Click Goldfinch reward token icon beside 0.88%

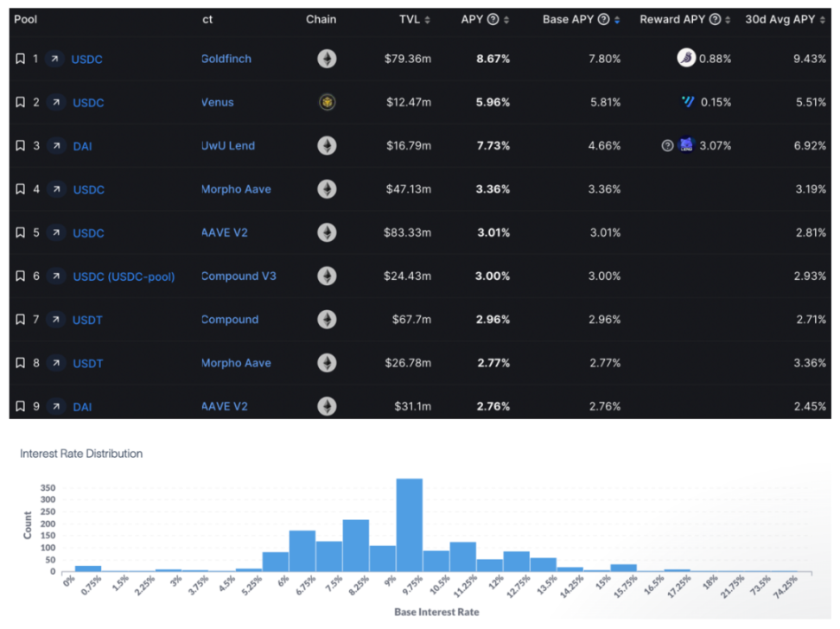coord(686,57)
